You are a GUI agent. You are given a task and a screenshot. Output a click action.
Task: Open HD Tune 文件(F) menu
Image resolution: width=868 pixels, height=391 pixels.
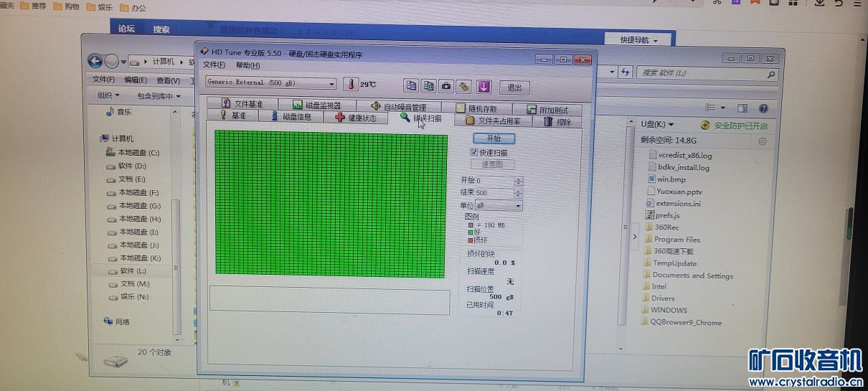click(214, 65)
